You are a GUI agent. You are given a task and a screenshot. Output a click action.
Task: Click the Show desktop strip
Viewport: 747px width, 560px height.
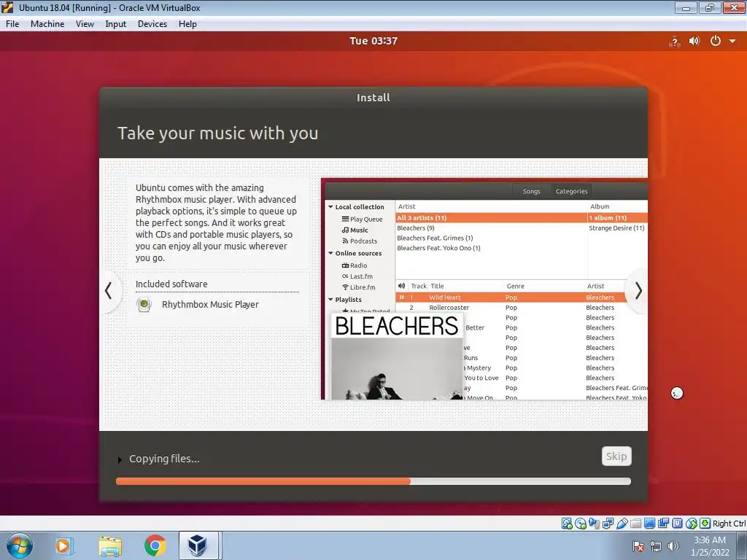[743, 545]
